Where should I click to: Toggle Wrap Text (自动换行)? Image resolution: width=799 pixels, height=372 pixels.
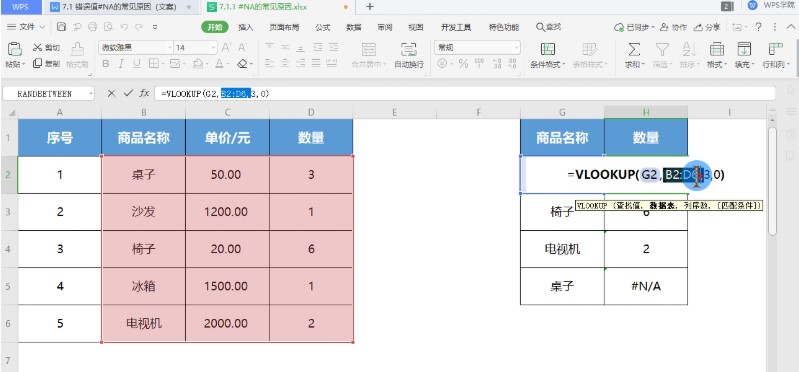point(409,54)
